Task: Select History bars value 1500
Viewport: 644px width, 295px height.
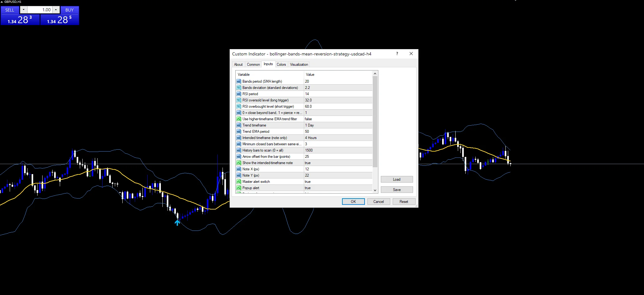Action: [x=338, y=150]
